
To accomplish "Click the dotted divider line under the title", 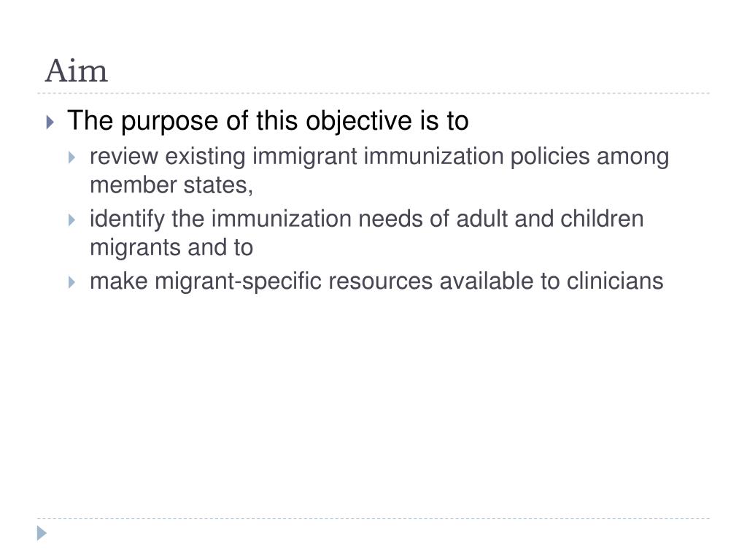I will pyautogui.click(x=373, y=93).
